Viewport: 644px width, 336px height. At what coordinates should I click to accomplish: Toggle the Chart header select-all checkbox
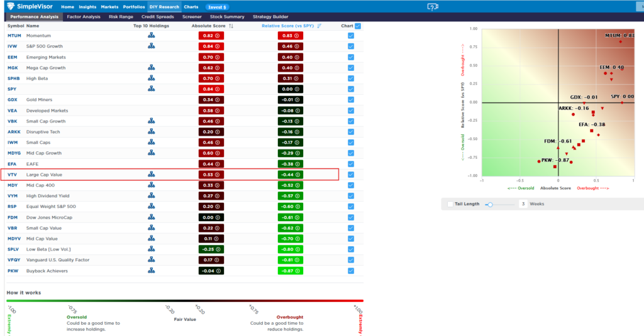pos(358,26)
